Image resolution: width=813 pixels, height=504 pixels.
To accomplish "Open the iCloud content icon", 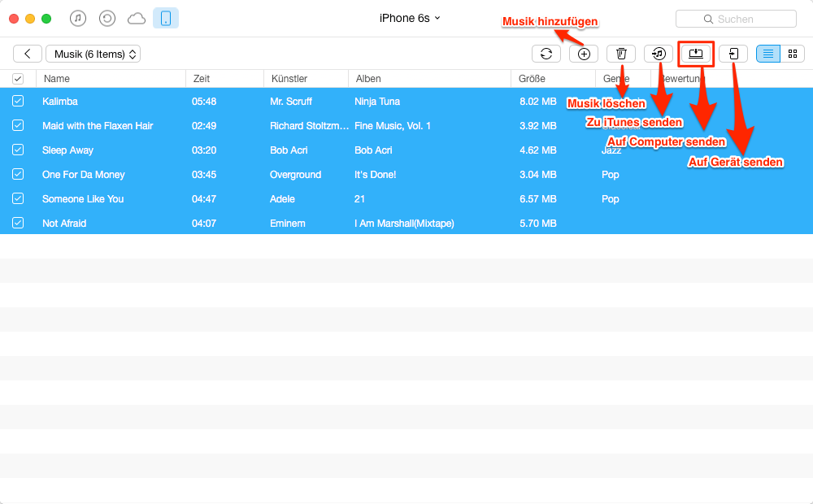I will coord(137,20).
